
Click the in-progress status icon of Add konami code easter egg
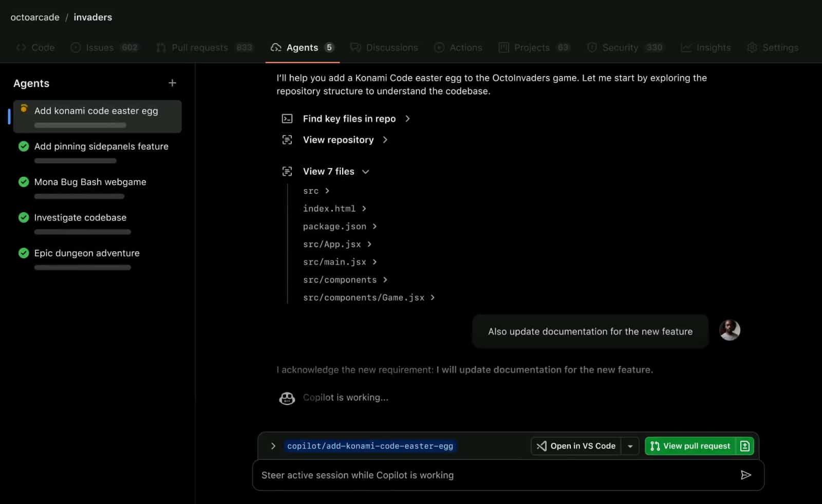pyautogui.click(x=24, y=108)
